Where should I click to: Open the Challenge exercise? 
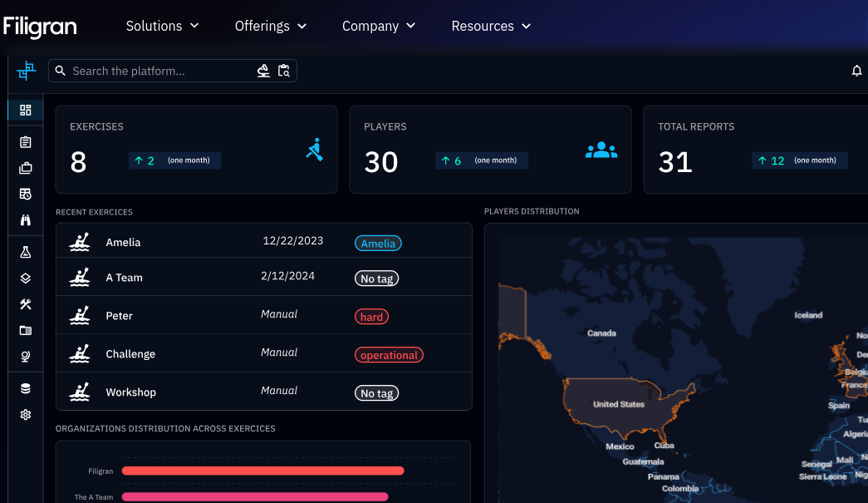click(264, 353)
